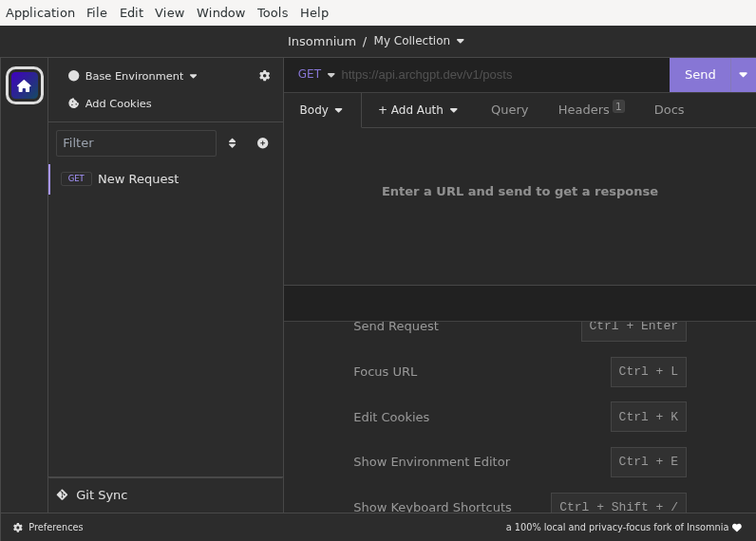This screenshot has width=756, height=541.
Task: Click the GET badge on New Request
Action: coord(76,178)
